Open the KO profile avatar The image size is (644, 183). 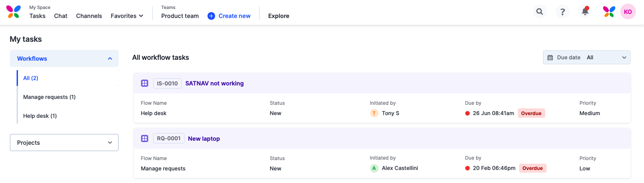(x=628, y=12)
